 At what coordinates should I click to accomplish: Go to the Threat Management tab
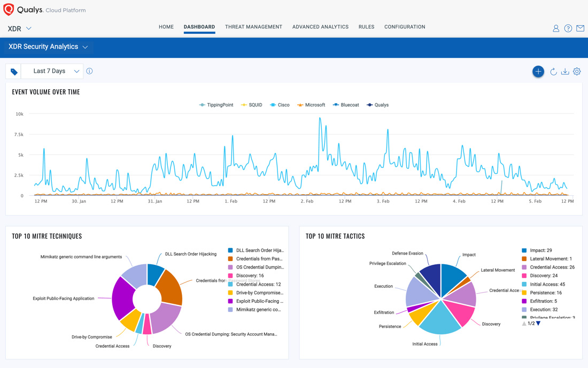click(x=253, y=27)
